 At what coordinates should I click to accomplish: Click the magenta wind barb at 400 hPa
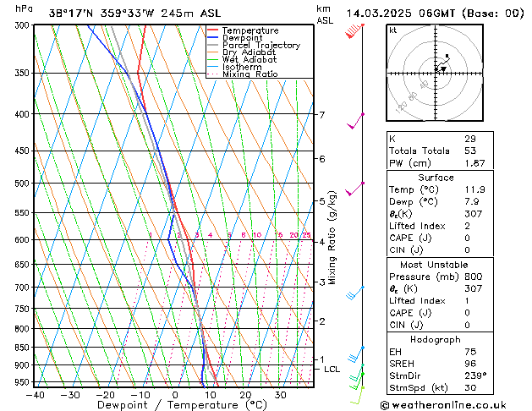coord(356,120)
